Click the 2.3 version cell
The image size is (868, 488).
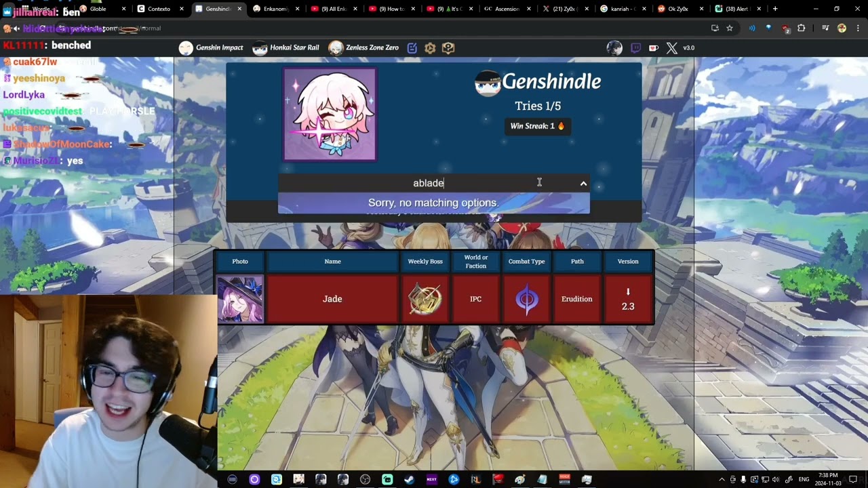point(628,299)
